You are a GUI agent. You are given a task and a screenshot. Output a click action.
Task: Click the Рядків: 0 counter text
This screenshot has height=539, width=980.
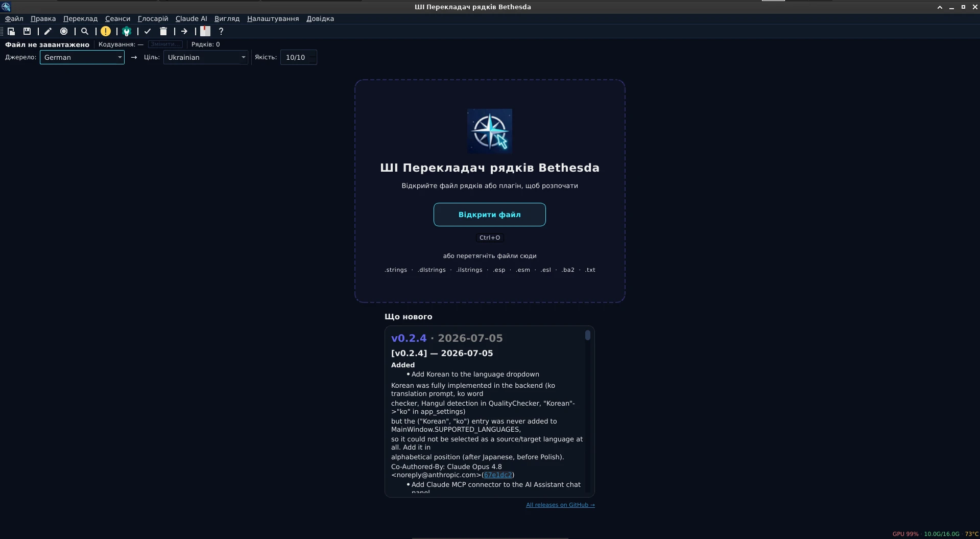coord(205,44)
